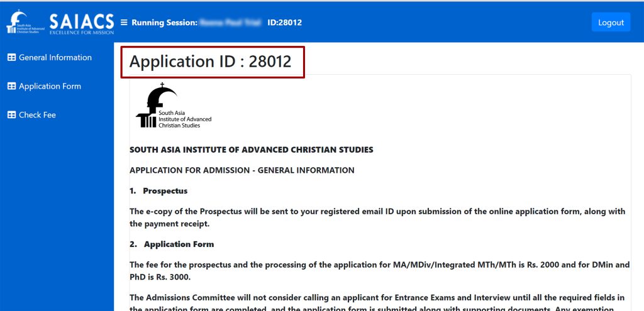The image size is (644, 311).
Task: Click South Asia Institute bold title heading
Action: [x=252, y=150]
